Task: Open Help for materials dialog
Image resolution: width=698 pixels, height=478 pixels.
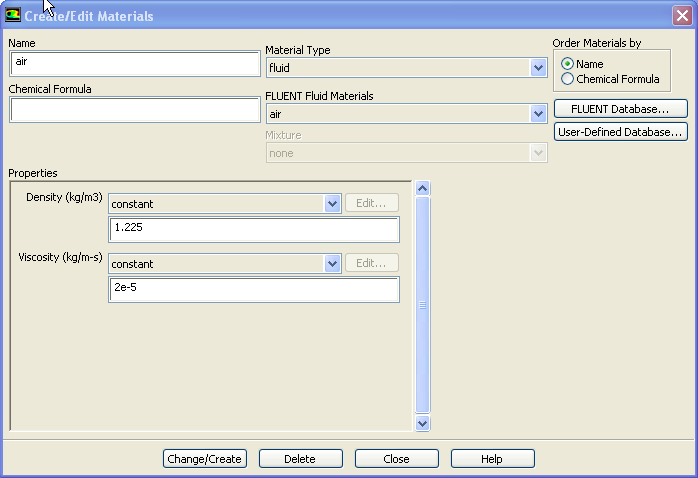Action: tap(492, 458)
